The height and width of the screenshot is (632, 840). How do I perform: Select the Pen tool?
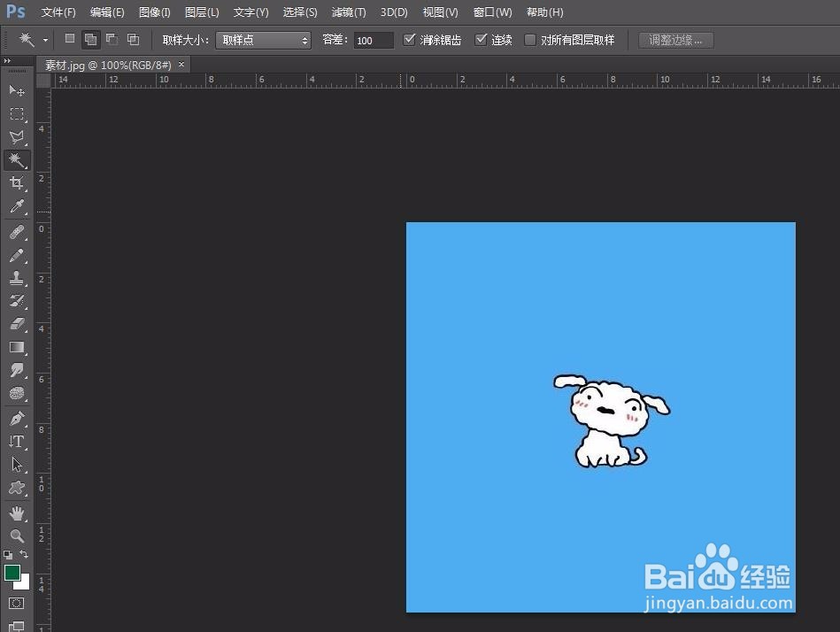tap(17, 419)
